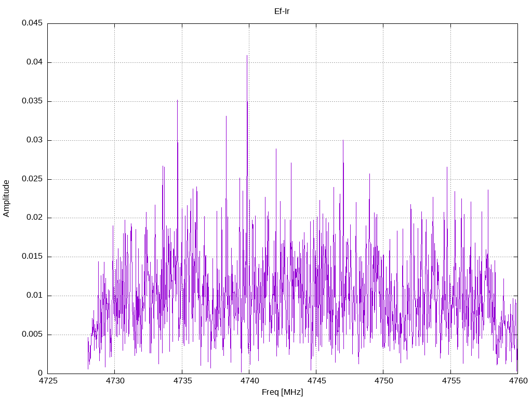Click the 0.035 peak near 4734.7 MHz

[177, 101]
